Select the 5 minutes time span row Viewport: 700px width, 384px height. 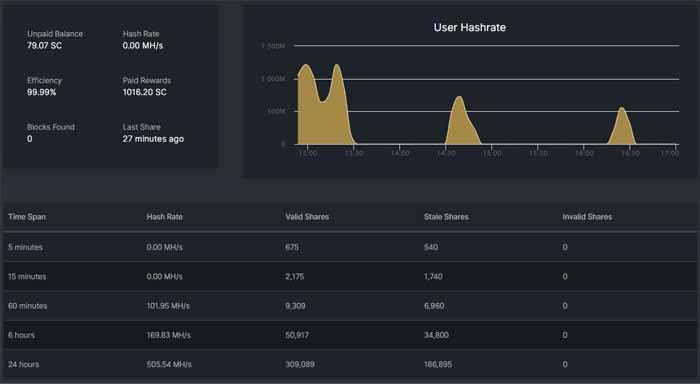point(350,247)
